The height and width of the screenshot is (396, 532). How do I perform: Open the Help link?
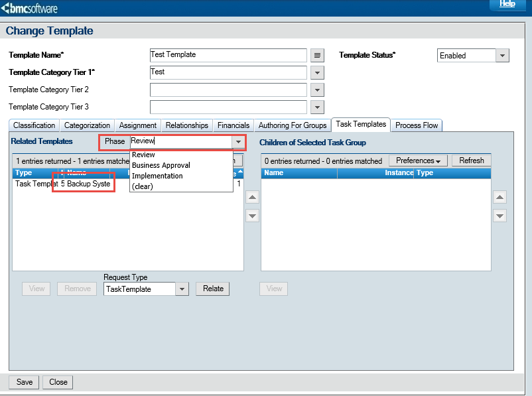coord(507,4)
